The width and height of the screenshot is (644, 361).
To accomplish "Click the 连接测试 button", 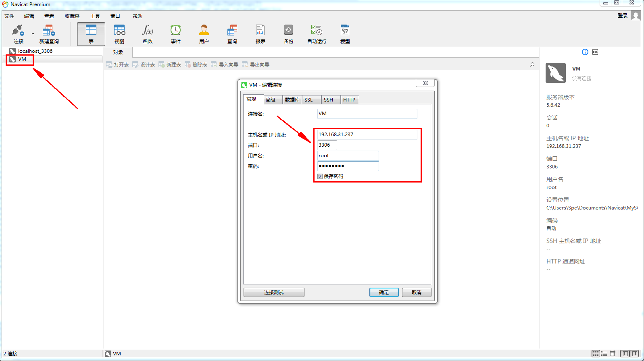I will coord(274,293).
